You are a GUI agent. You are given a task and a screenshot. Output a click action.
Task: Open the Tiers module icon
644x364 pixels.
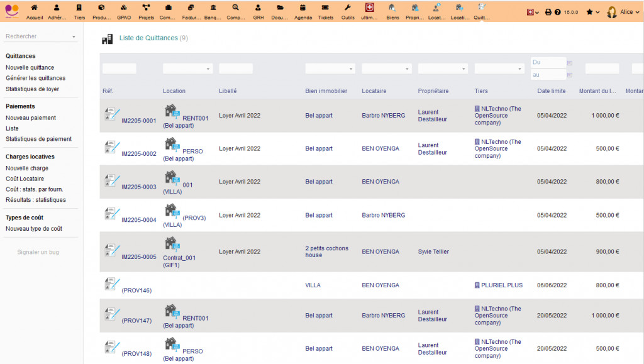pyautogui.click(x=79, y=8)
